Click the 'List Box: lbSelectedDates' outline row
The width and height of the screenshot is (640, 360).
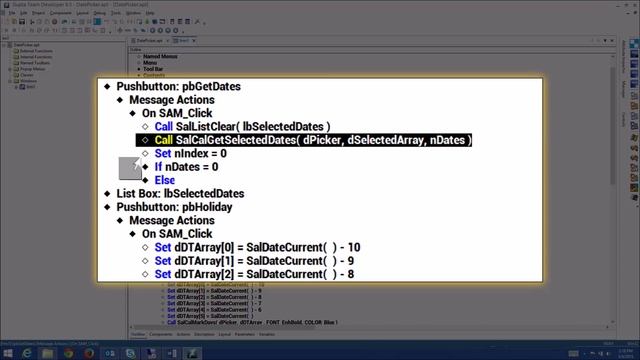tap(180, 193)
